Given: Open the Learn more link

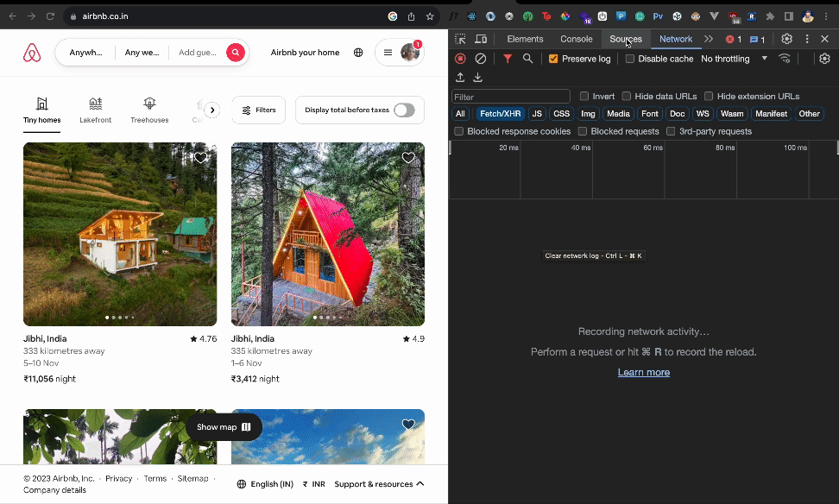Looking at the screenshot, I should pyautogui.click(x=644, y=372).
